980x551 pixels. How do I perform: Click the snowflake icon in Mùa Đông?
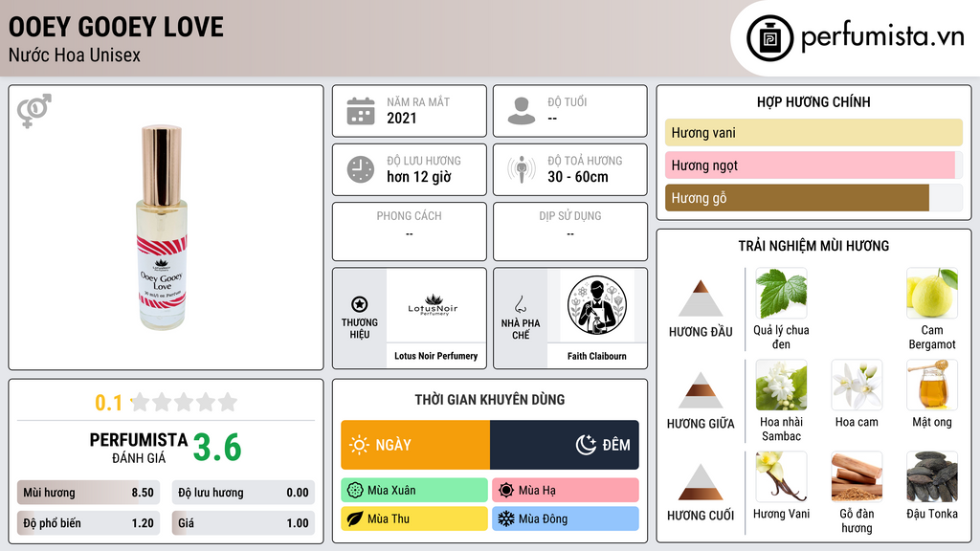tap(506, 518)
